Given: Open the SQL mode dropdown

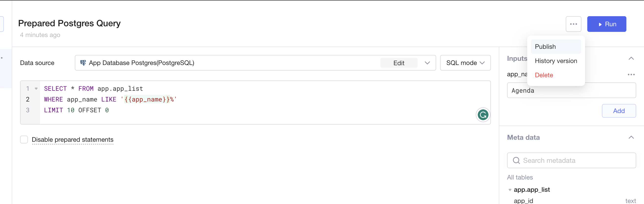Looking at the screenshot, I should (465, 63).
